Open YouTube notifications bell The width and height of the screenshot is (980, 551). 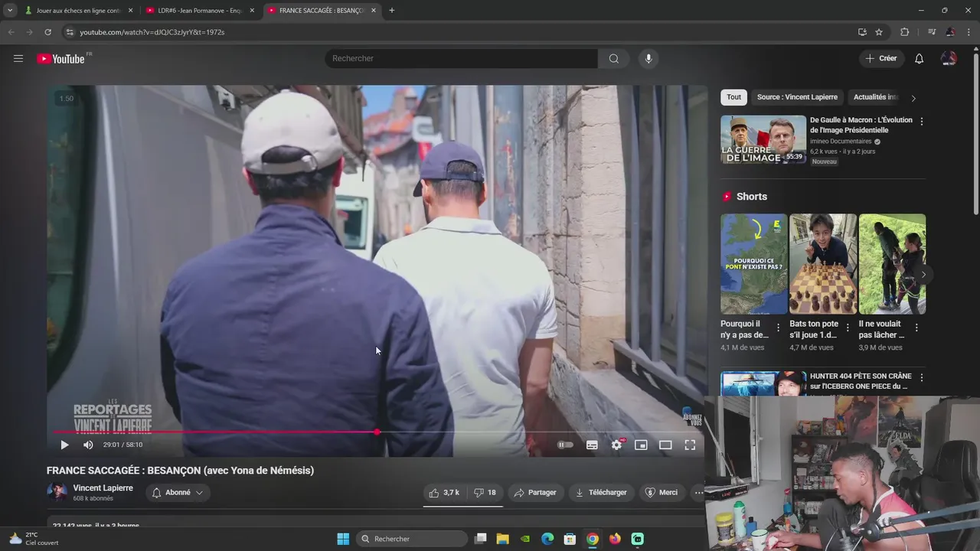(919, 59)
